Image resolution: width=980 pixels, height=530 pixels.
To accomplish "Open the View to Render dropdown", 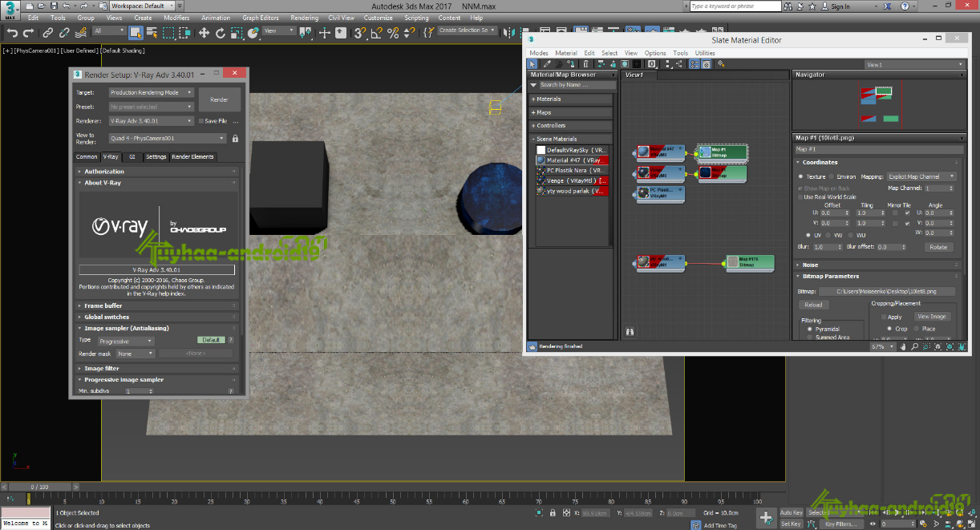I will pos(168,139).
